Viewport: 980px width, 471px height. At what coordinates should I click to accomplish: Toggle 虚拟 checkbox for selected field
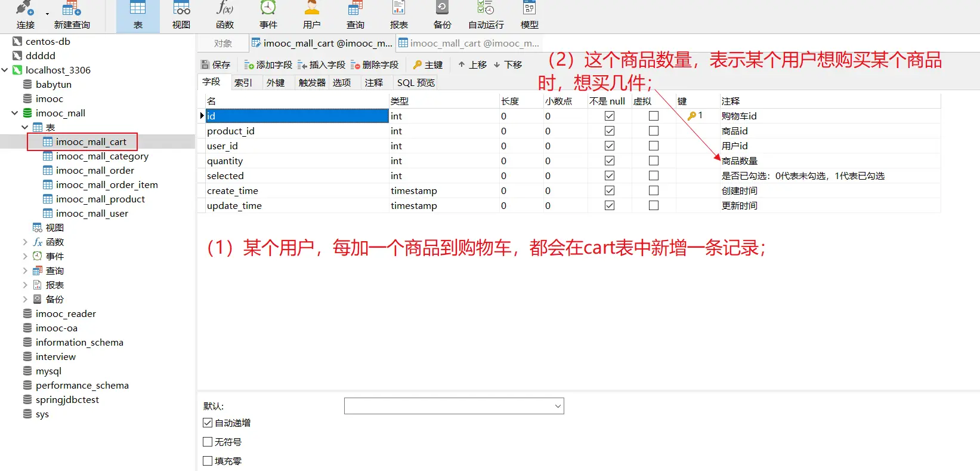(654, 176)
